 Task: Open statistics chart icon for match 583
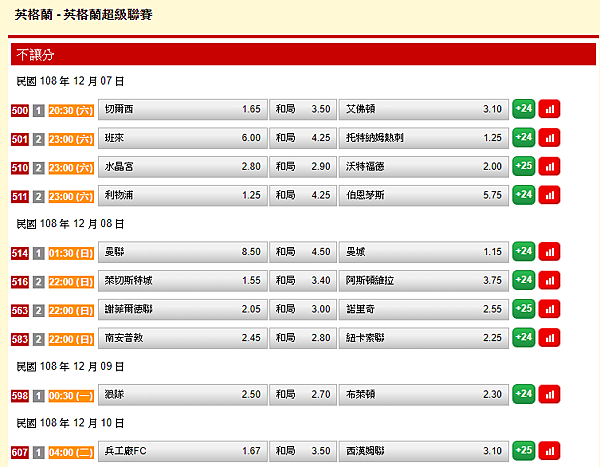(x=549, y=338)
